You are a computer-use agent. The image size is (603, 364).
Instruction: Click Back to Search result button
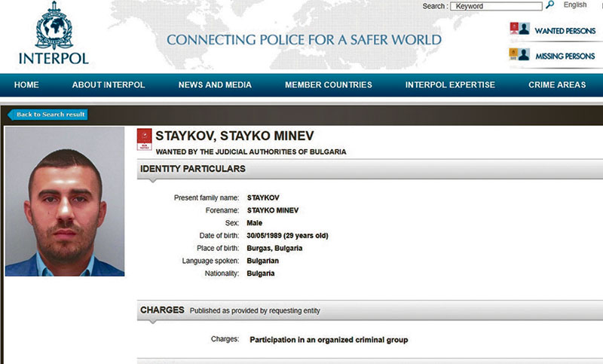[47, 115]
